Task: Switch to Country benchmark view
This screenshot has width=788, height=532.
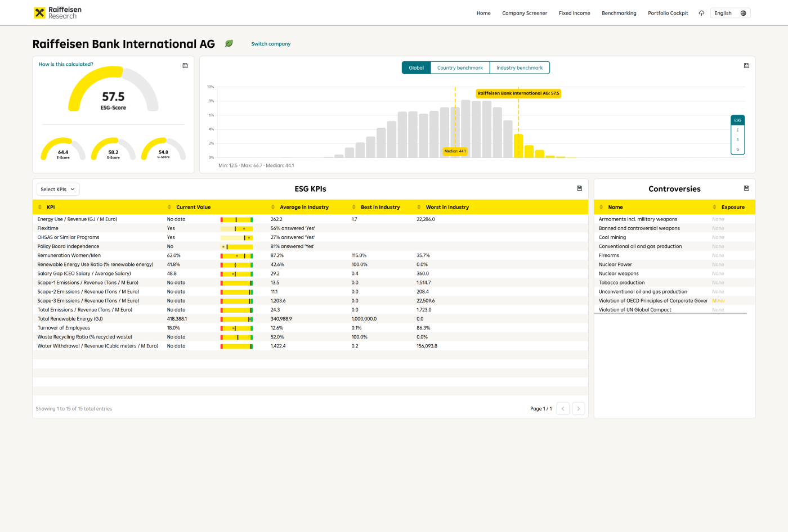Action: click(460, 67)
